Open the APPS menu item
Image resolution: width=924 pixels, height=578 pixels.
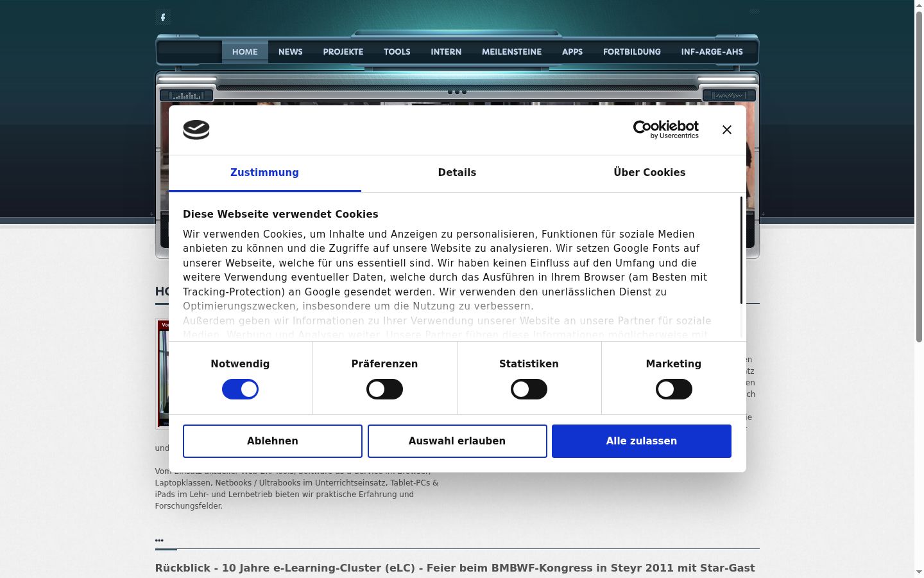572,52
